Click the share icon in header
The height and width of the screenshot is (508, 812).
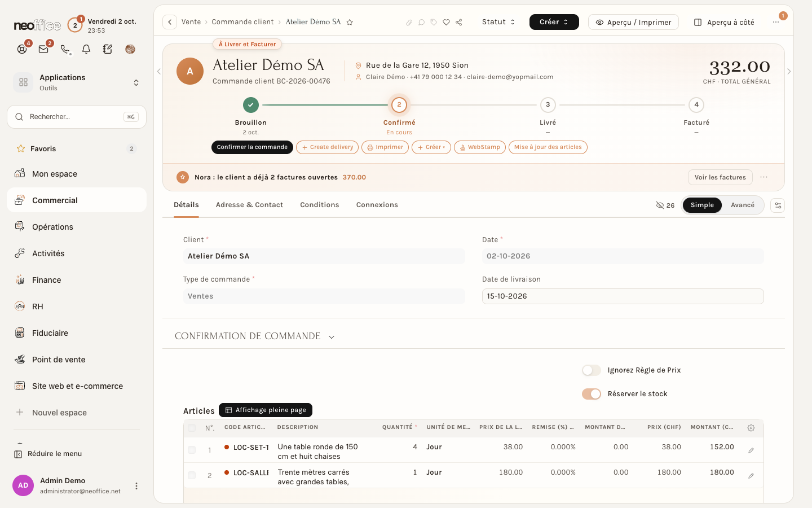pyautogui.click(x=459, y=23)
